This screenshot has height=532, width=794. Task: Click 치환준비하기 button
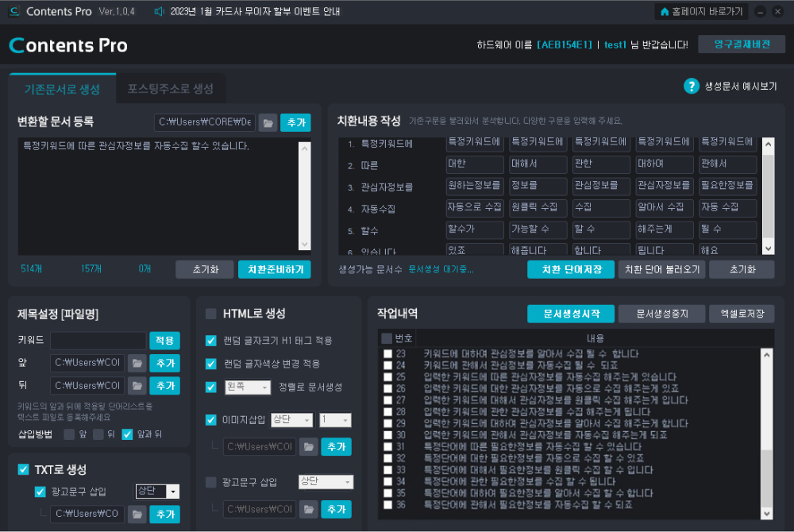point(275,270)
